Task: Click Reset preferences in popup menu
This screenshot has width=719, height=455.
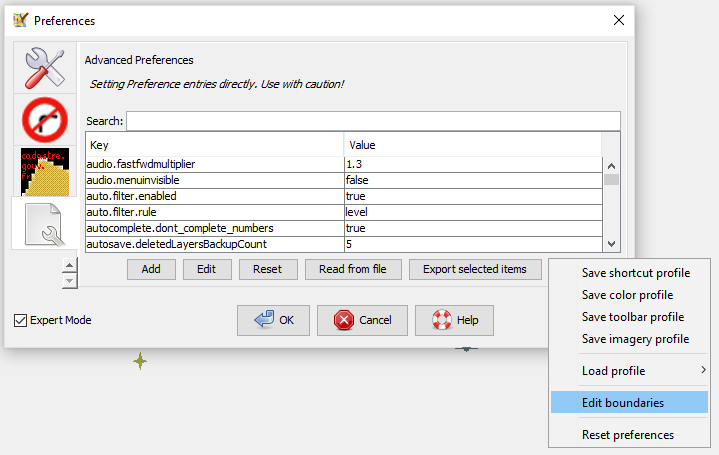Action: coord(627,435)
